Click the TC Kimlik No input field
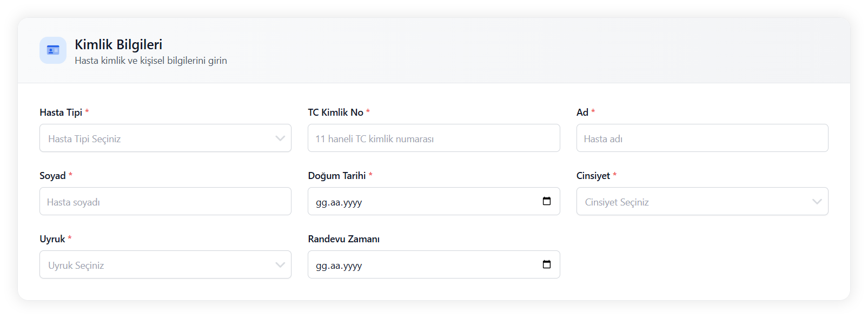 434,138
